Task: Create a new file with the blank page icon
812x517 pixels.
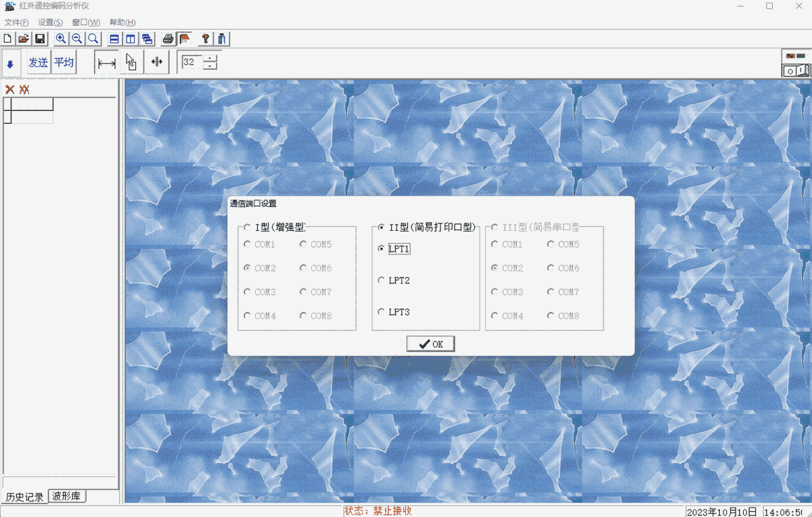Action: [7, 39]
